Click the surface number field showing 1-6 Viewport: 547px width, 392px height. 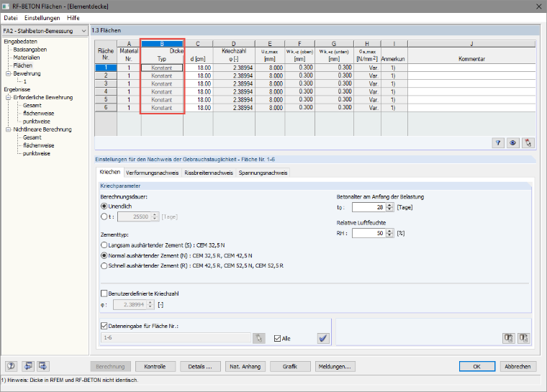click(x=176, y=338)
